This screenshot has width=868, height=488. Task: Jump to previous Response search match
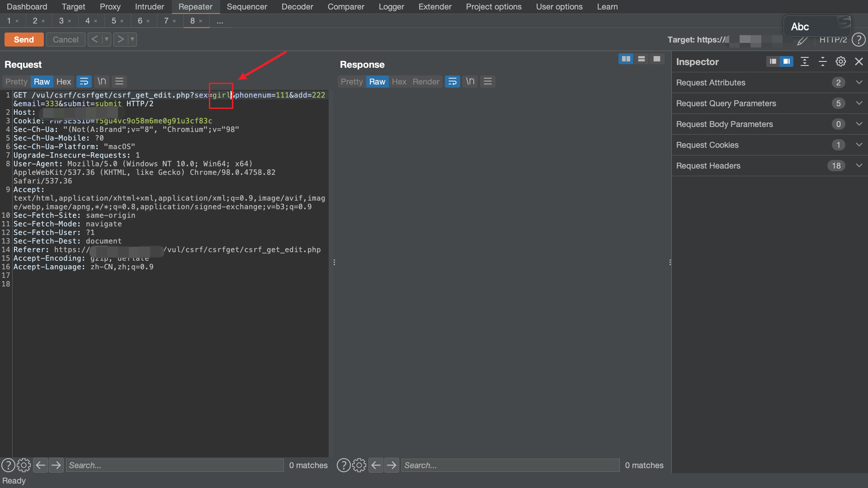coord(376,465)
